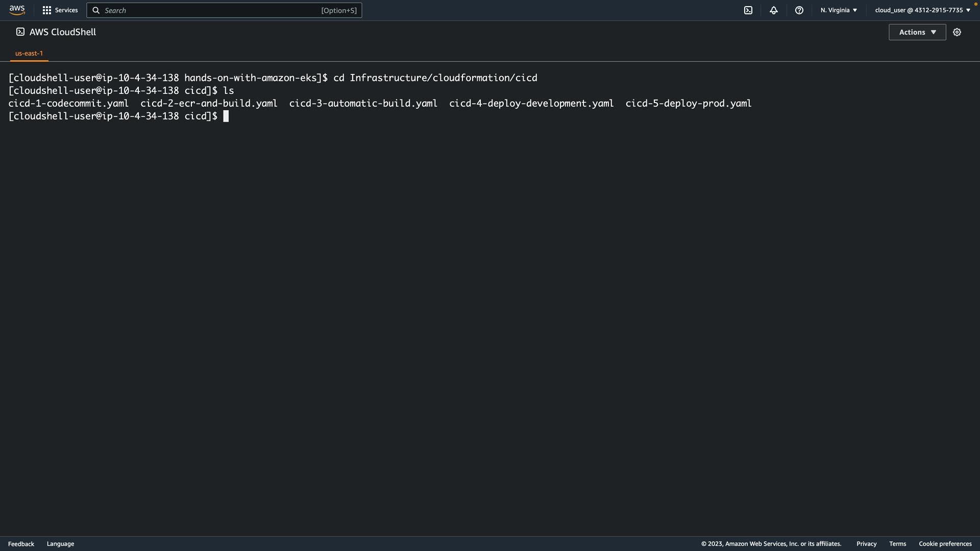The height and width of the screenshot is (551, 980).
Task: Open CloudShell settings gear icon
Action: pyautogui.click(x=957, y=32)
